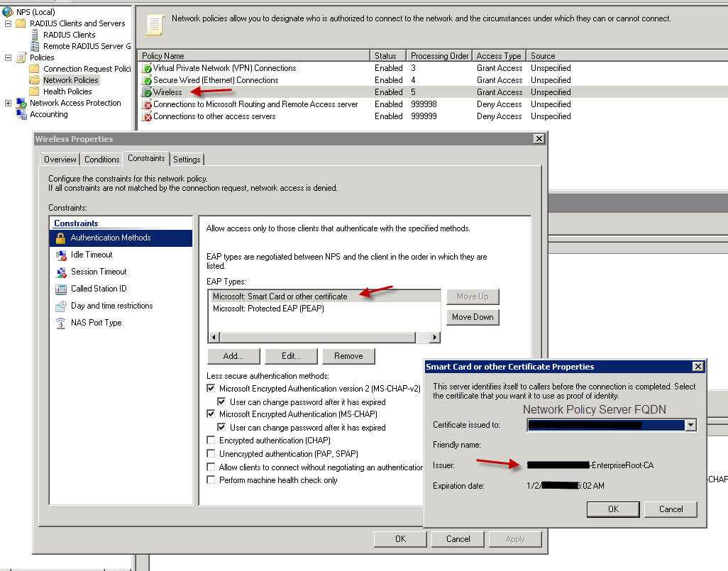Viewport: 728px width, 571px height.
Task: Check Allow clients to connect without negotiating
Action: click(x=211, y=467)
